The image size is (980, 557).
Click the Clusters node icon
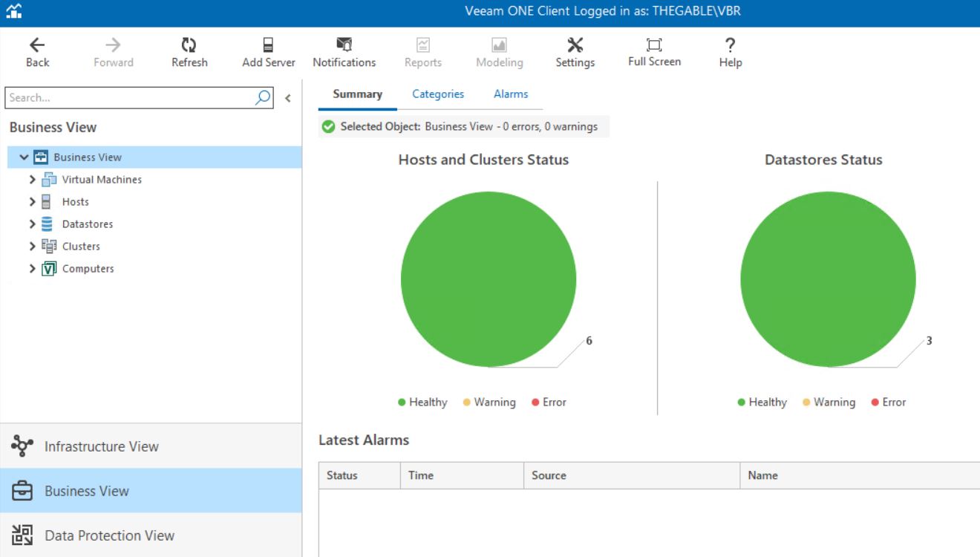point(49,246)
